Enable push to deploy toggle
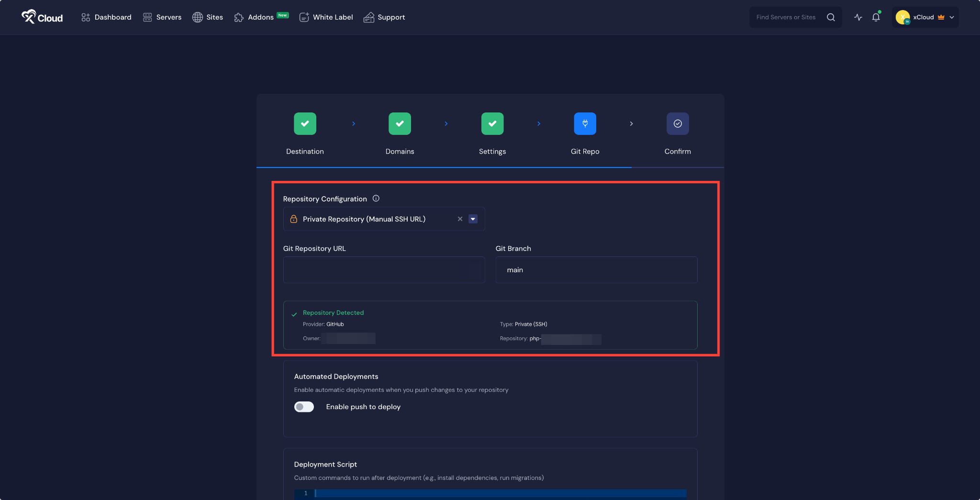This screenshot has height=500, width=980. tap(303, 407)
